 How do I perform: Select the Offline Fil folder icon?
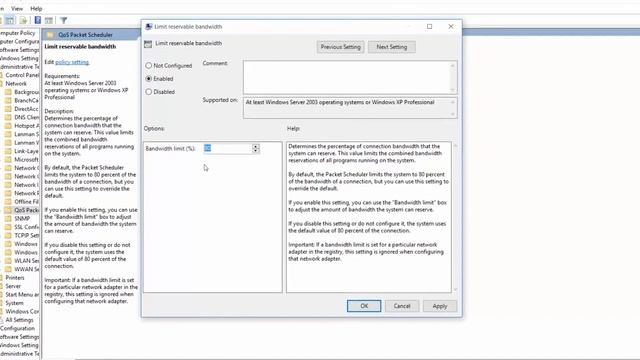click(x=8, y=202)
